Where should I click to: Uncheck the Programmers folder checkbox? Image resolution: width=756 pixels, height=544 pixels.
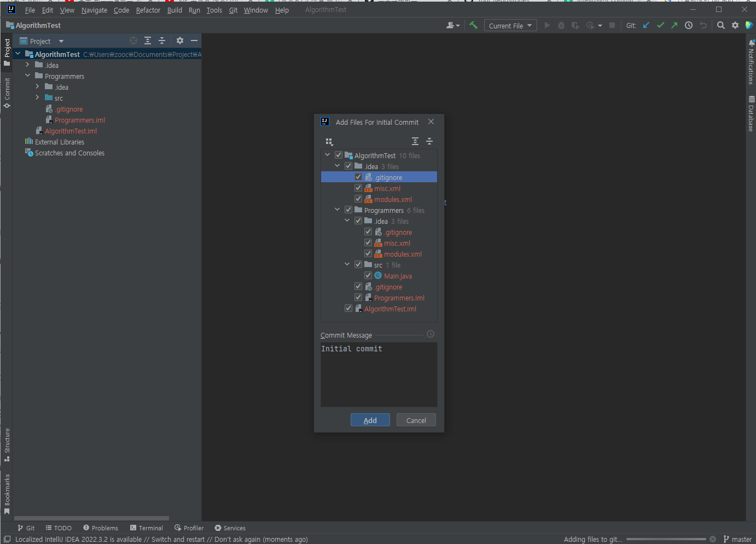(x=348, y=210)
